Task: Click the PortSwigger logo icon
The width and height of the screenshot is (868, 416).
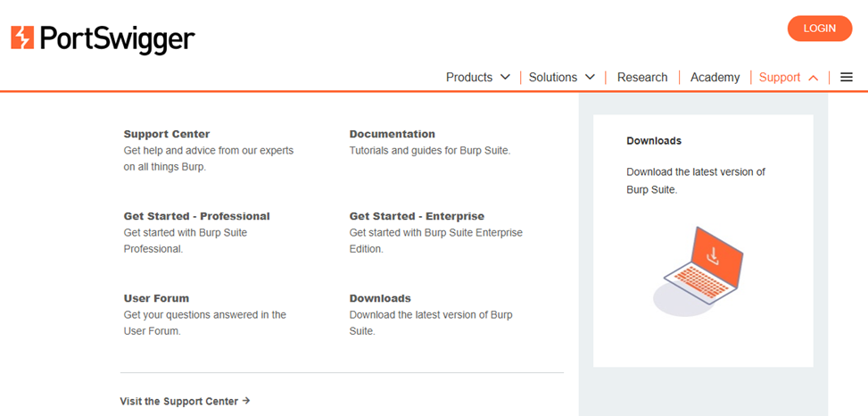Action: click(x=22, y=37)
